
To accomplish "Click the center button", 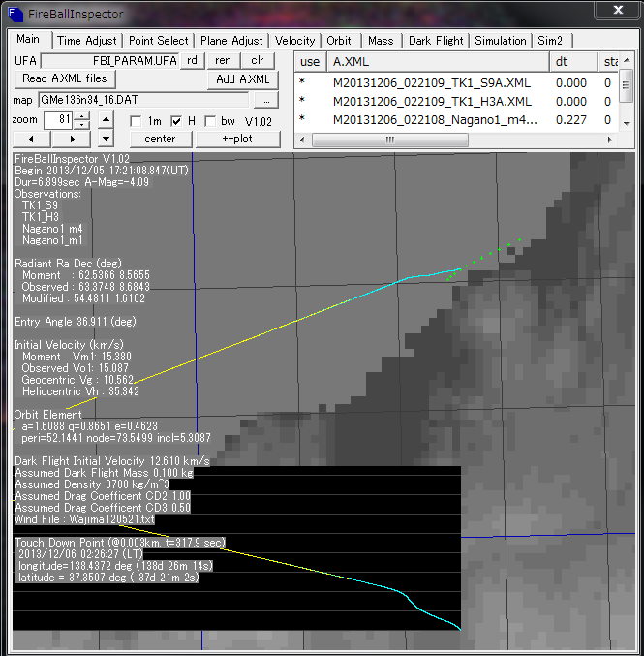I will tap(160, 139).
